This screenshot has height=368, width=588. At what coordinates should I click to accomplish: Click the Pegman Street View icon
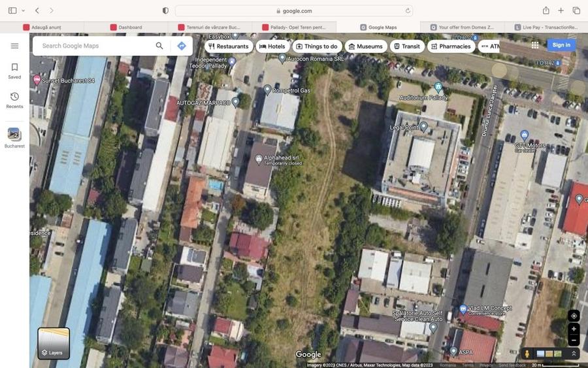(x=527, y=354)
